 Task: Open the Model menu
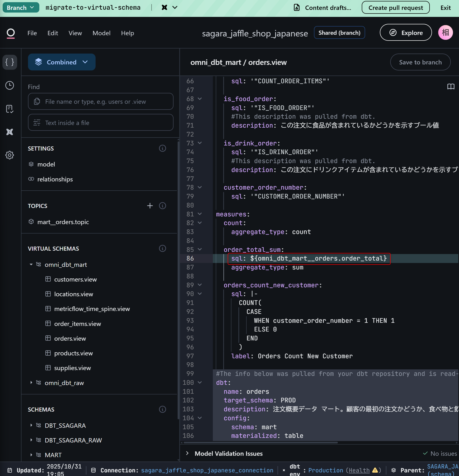coord(101,33)
